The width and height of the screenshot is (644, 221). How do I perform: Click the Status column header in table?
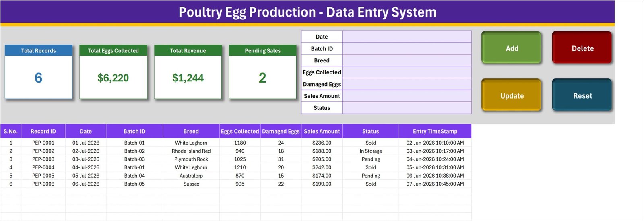(x=371, y=131)
